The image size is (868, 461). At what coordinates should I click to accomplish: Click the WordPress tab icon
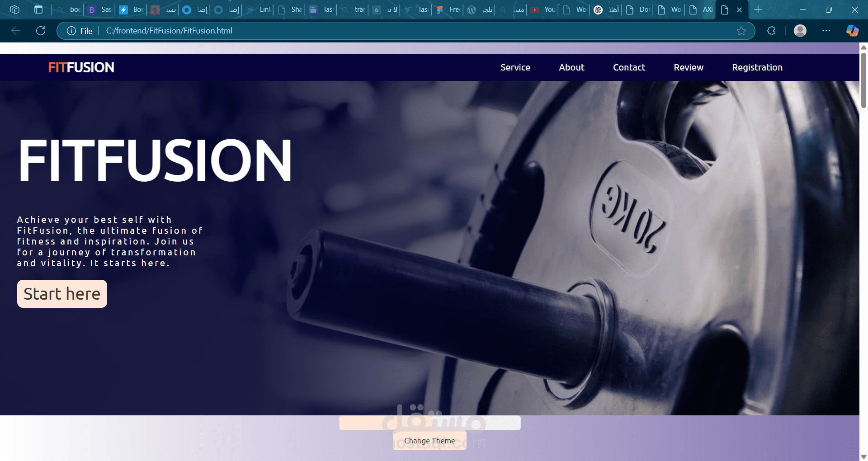point(472,9)
